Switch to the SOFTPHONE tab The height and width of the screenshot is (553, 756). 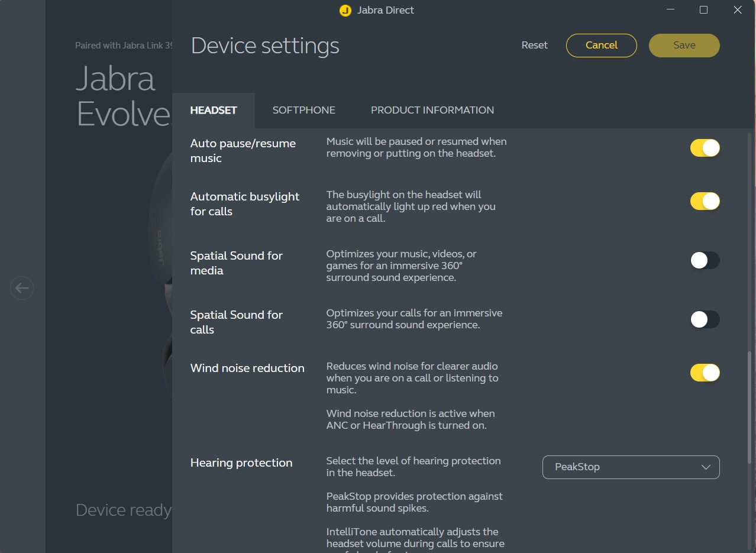(303, 110)
